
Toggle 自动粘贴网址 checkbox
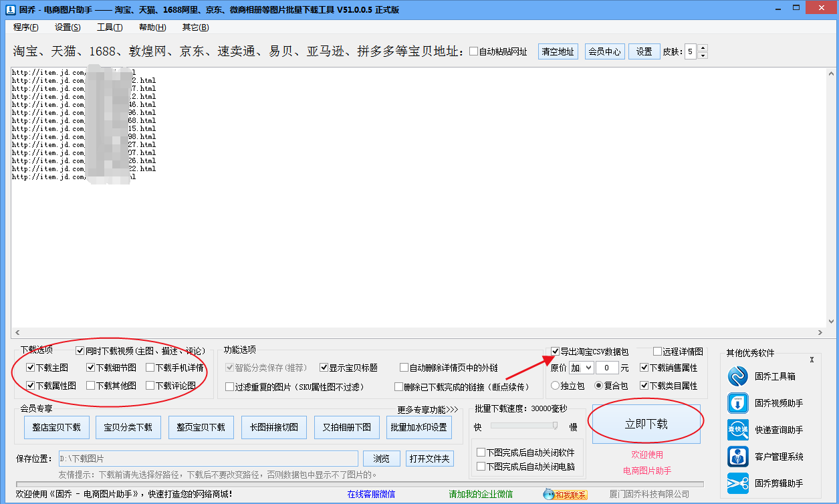click(474, 51)
